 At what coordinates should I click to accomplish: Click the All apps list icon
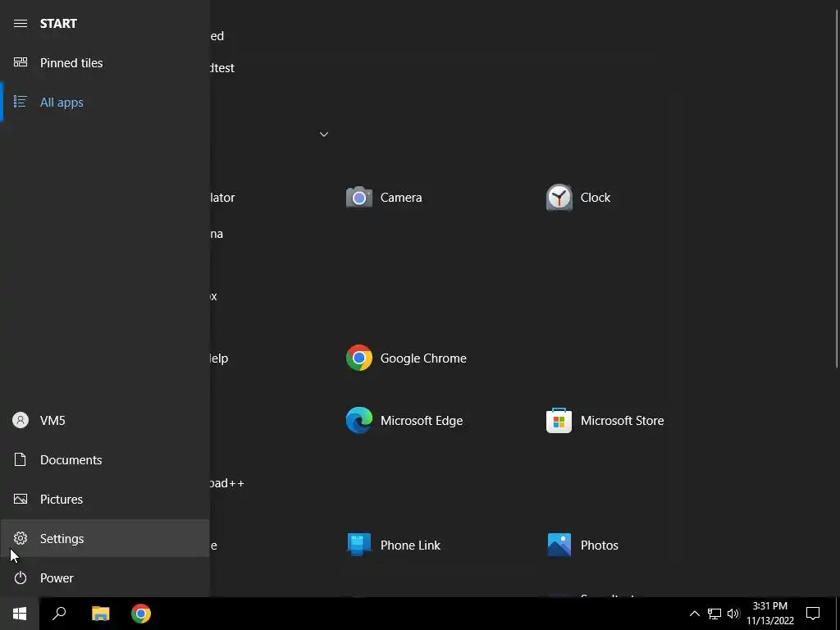[x=21, y=102]
